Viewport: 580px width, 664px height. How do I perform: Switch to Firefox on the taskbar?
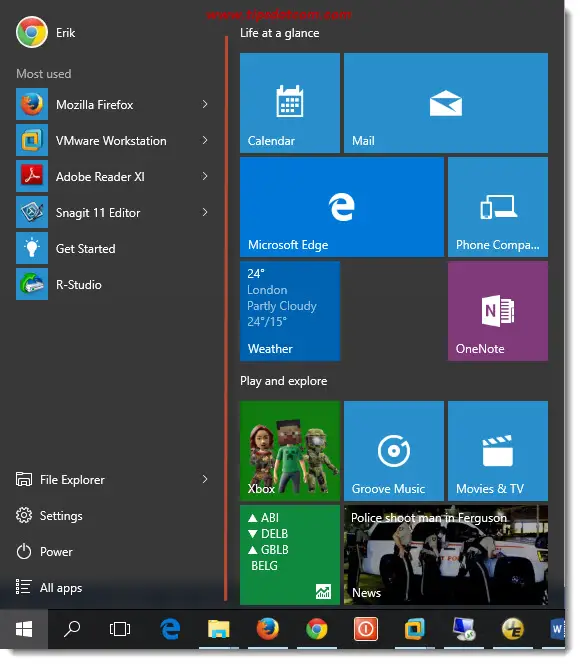(x=268, y=629)
